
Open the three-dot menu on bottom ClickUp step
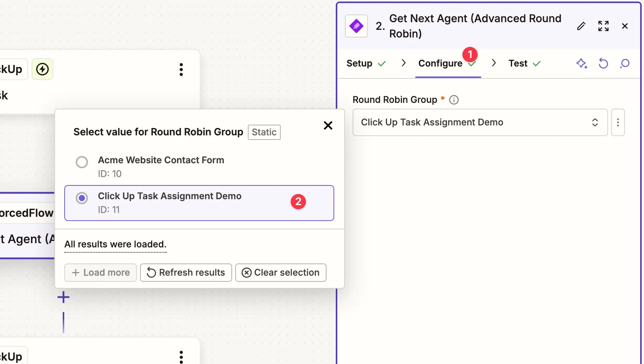click(x=181, y=357)
